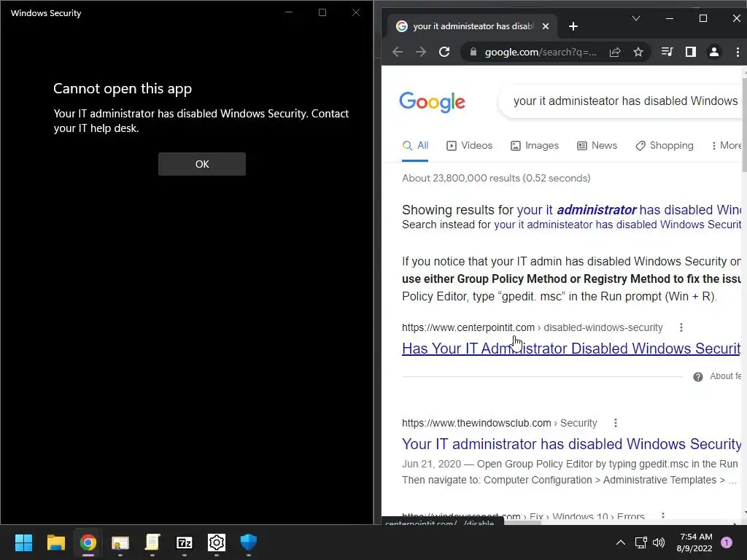Image resolution: width=747 pixels, height=560 pixels.
Task: Open Chrome side panel
Action: pos(690,52)
